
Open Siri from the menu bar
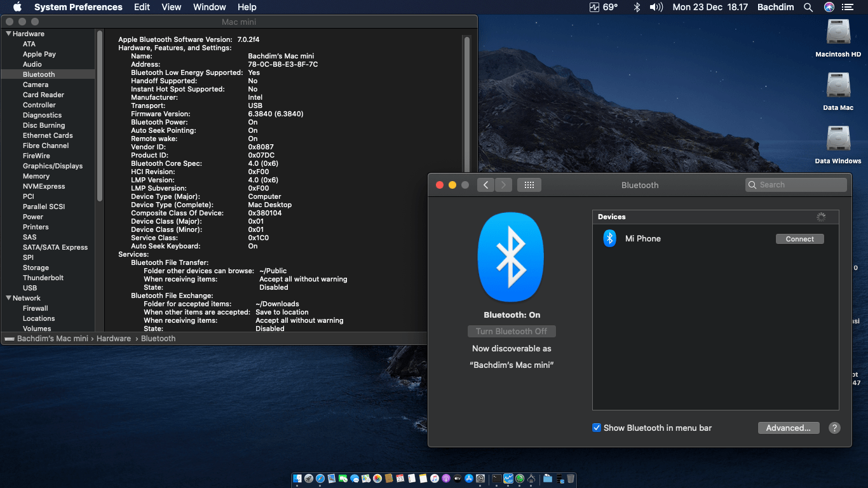[829, 8]
